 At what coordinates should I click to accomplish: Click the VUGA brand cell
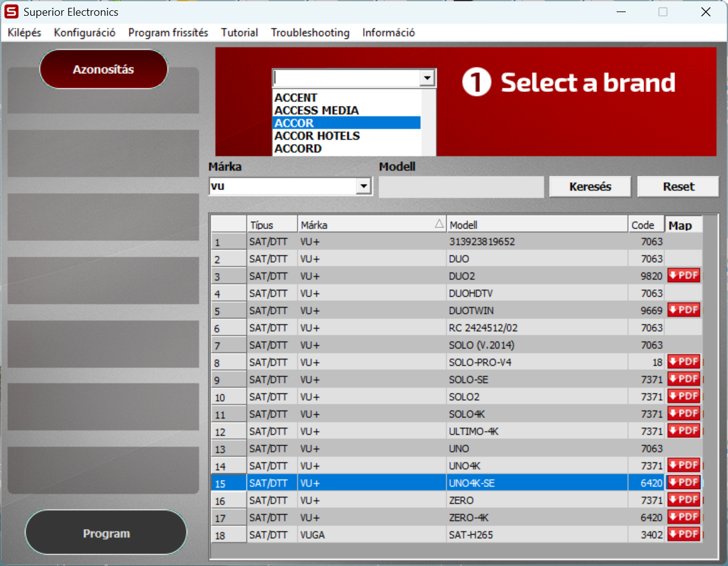[372, 535]
